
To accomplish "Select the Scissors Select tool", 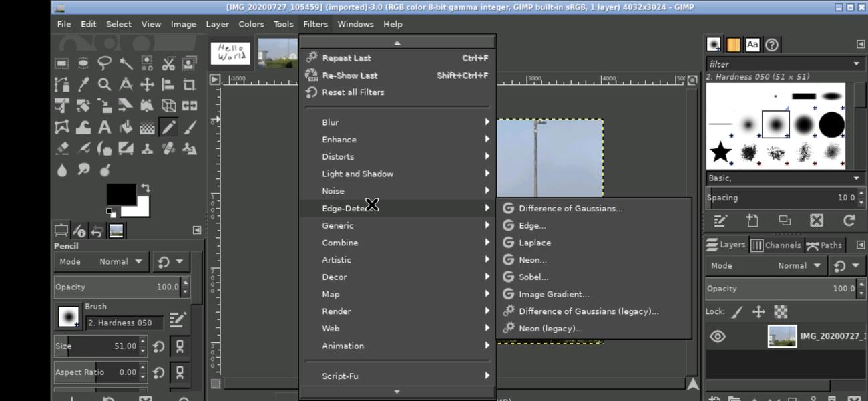I will tap(168, 63).
